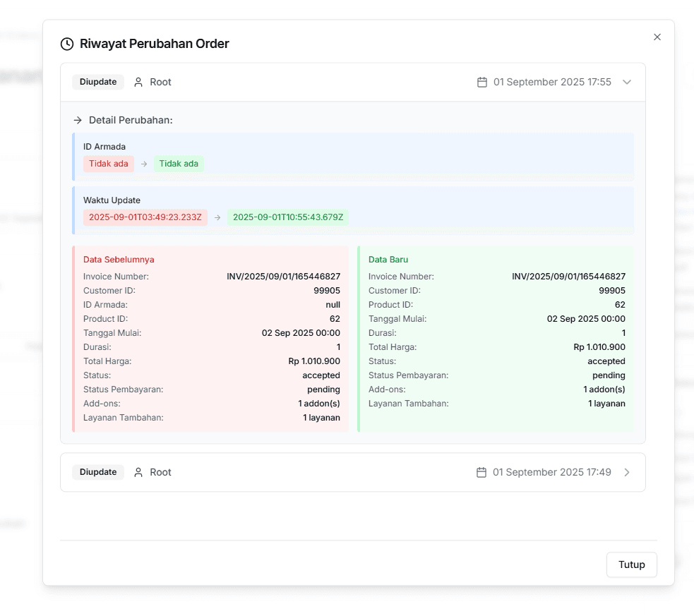Click the Tutup button
The image size is (694, 616).
click(632, 564)
